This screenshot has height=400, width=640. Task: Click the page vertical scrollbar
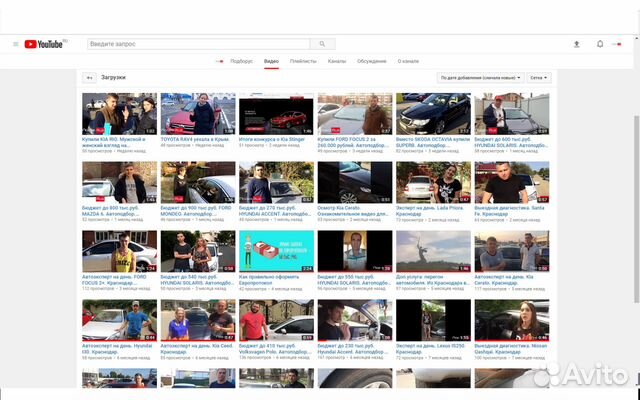click(x=637, y=210)
